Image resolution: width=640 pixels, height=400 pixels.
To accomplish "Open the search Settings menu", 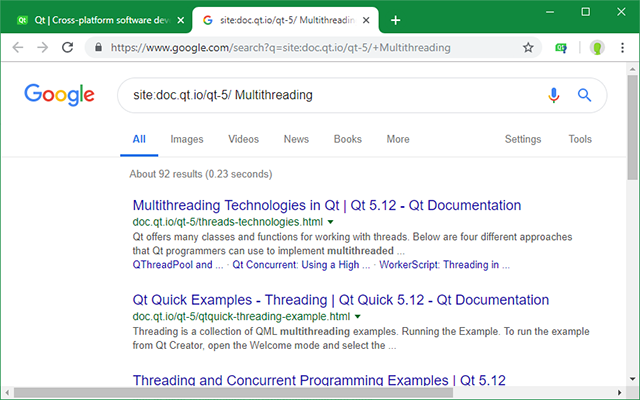I will [523, 139].
